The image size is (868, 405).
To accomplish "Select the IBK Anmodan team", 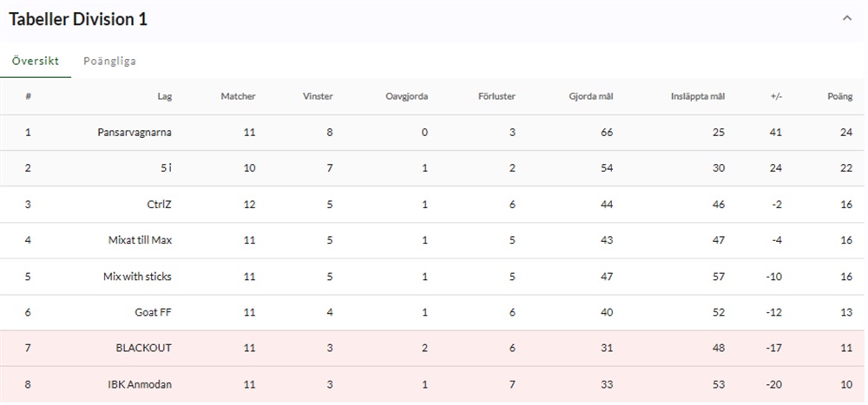I will [x=140, y=384].
